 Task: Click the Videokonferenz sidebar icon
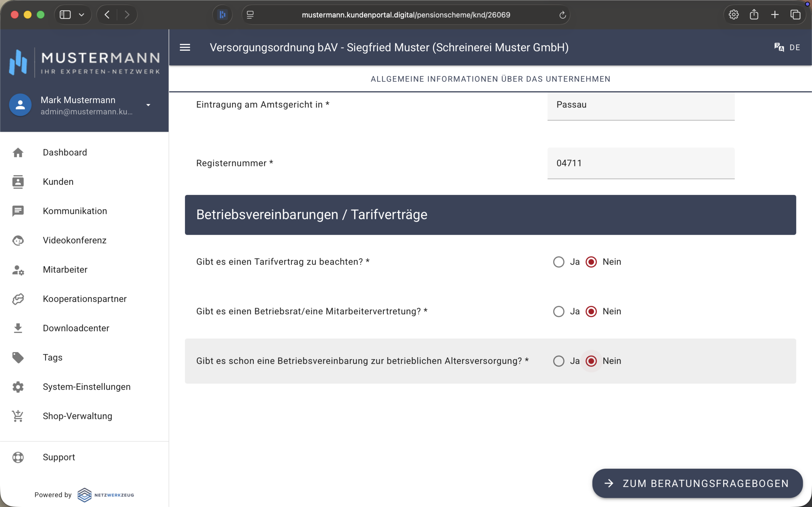18,241
